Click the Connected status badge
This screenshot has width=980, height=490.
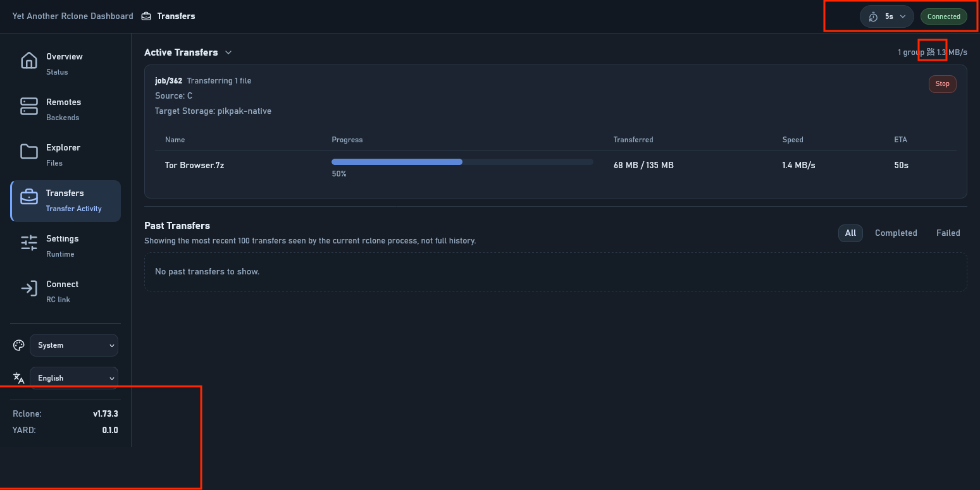[943, 16]
